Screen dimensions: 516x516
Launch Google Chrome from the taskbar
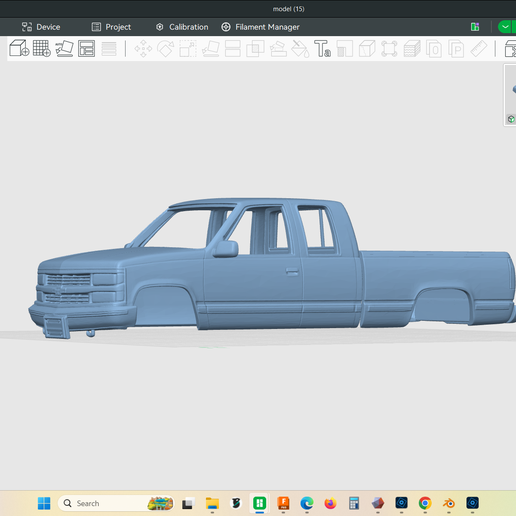[425, 503]
